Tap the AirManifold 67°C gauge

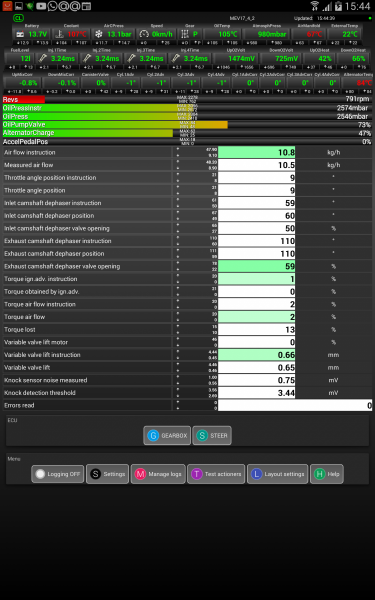[x=308, y=34]
